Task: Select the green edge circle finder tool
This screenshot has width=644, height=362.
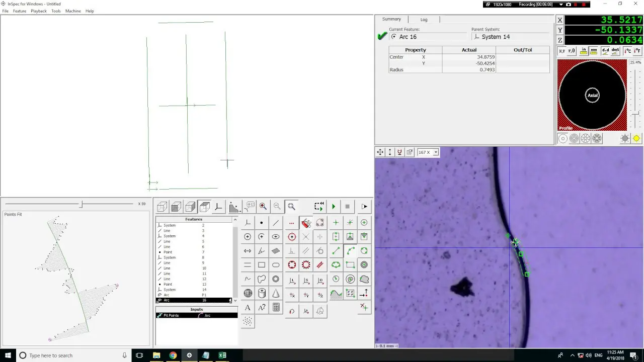Action: coord(364,251)
